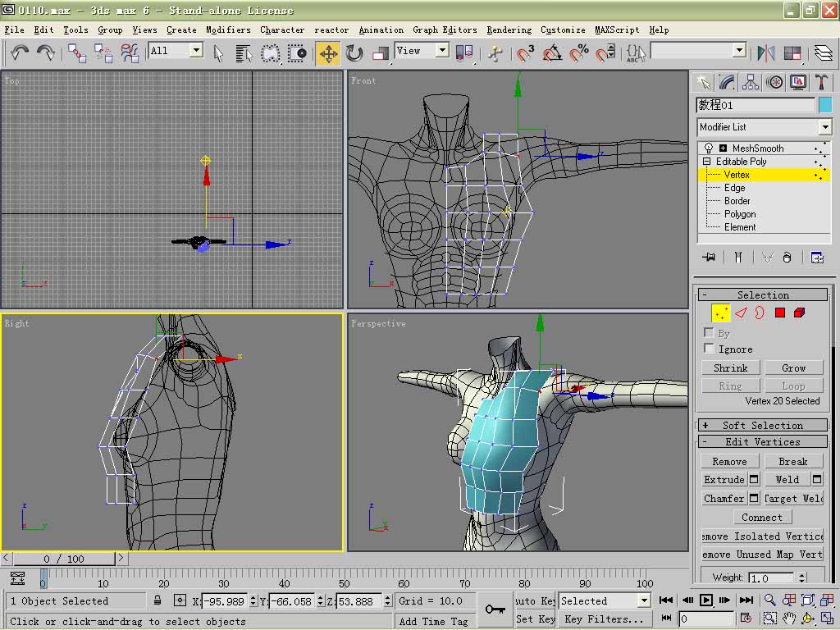Open the named selection sets dropdown

739,50
